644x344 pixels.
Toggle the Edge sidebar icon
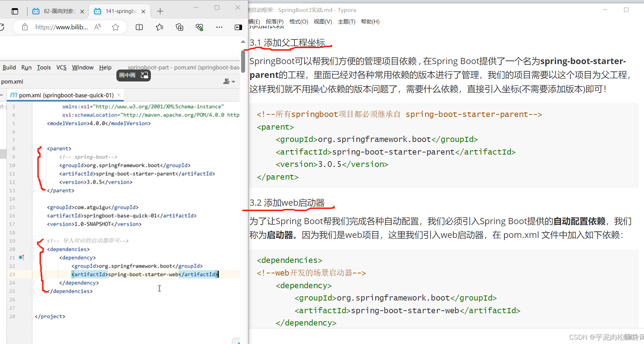(238, 27)
